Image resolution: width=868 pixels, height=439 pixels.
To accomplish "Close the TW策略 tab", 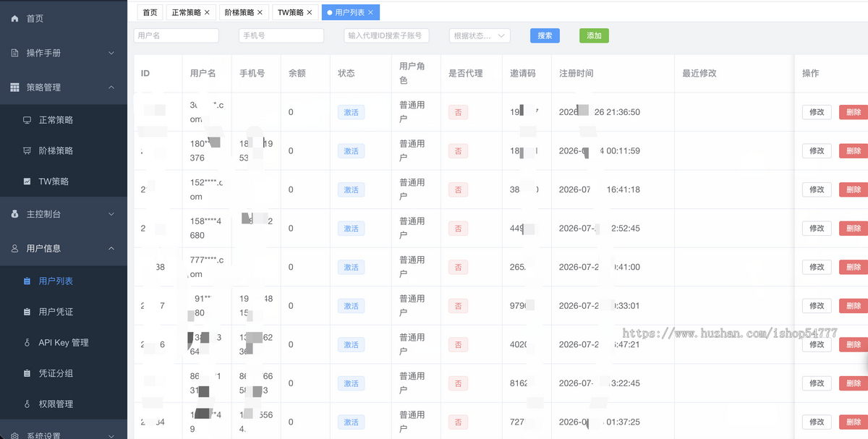I will pyautogui.click(x=310, y=12).
